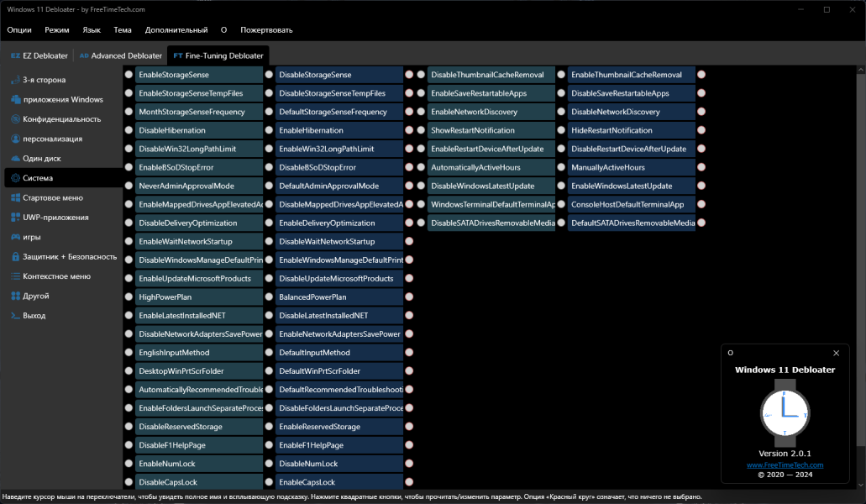866x504 pixels.
Task: Switch to the EZ Debloater tab
Action: pyautogui.click(x=39, y=55)
